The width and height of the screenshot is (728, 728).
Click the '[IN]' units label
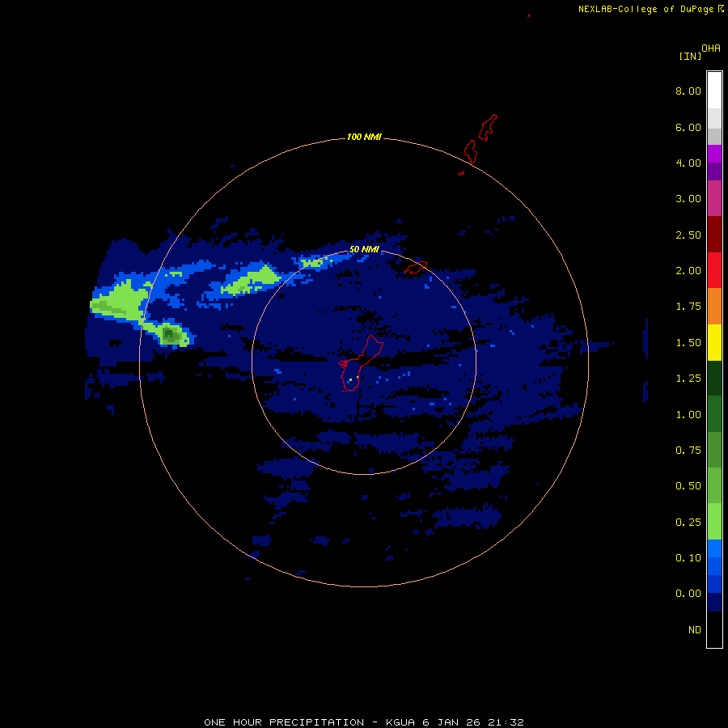point(690,56)
